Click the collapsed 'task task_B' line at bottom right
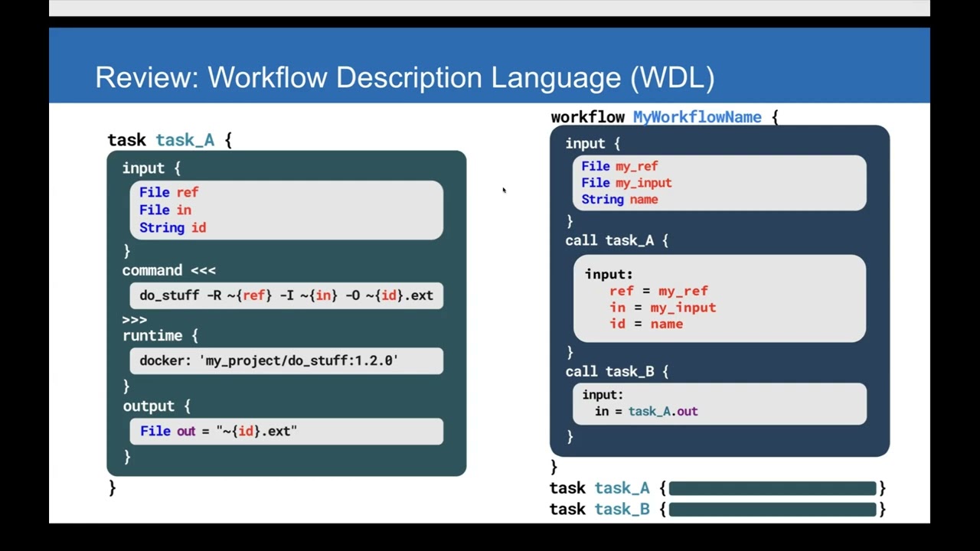 point(717,510)
